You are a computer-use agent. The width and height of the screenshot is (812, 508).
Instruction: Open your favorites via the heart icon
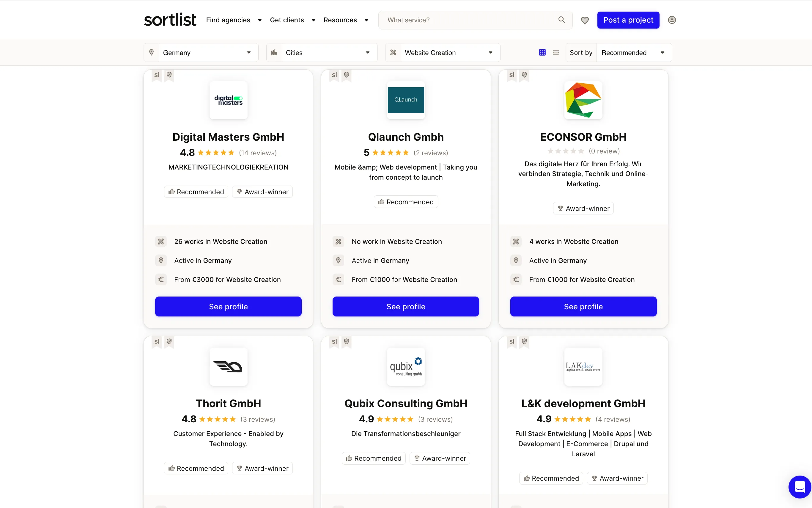click(585, 20)
